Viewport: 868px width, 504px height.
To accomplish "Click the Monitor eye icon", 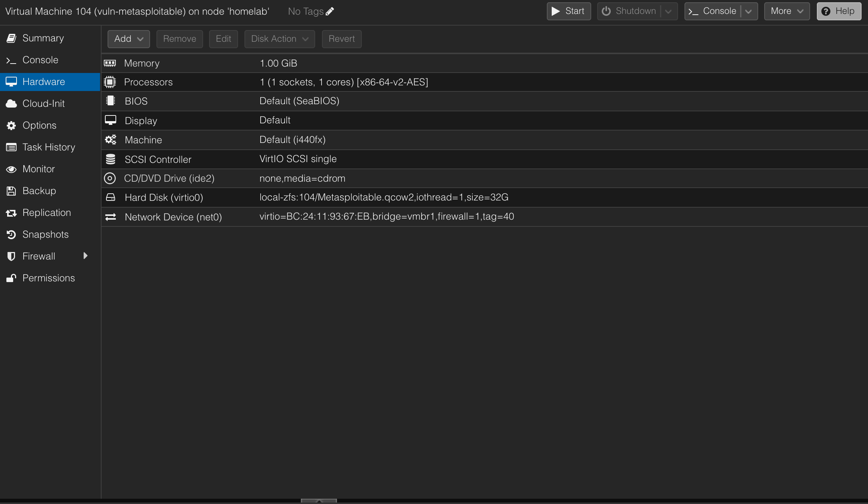I will [11, 169].
